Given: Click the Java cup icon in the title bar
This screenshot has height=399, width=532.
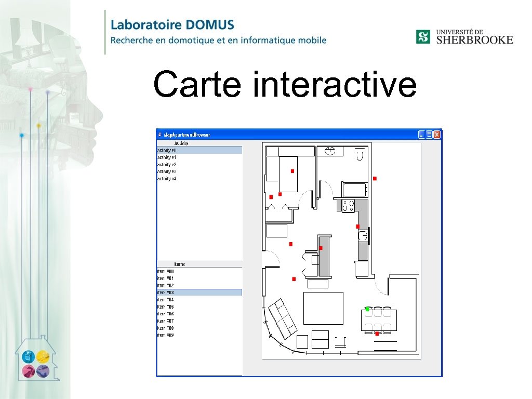Looking at the screenshot, I should (161, 134).
